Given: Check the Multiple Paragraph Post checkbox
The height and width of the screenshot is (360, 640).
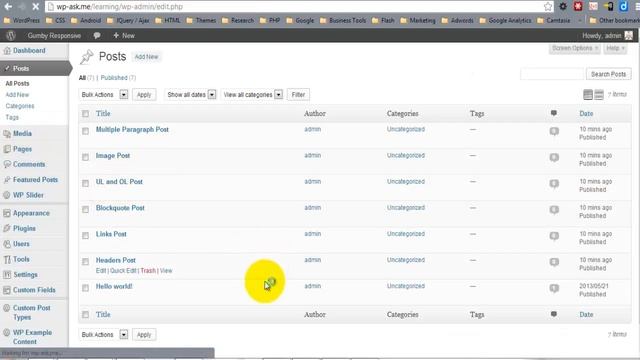Looking at the screenshot, I should tap(85, 131).
